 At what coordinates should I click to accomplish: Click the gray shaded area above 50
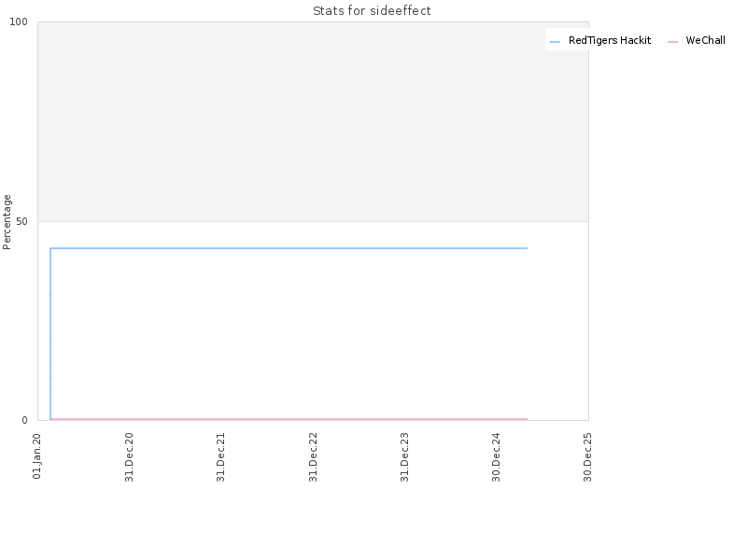(x=313, y=121)
